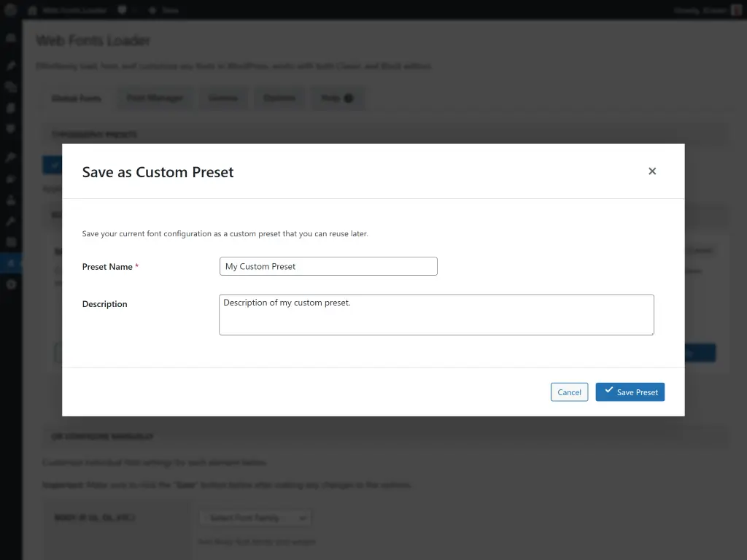Switch to the Options tab

pyautogui.click(x=279, y=98)
